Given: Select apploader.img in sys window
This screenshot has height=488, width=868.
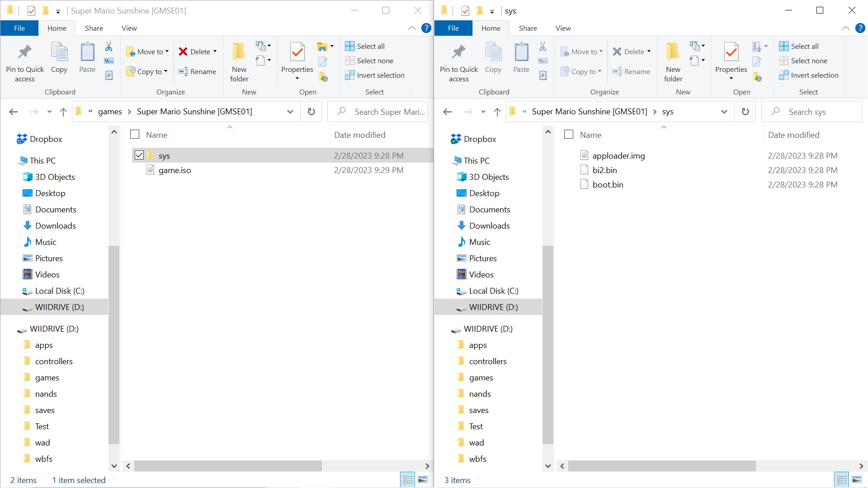Looking at the screenshot, I should click(618, 155).
